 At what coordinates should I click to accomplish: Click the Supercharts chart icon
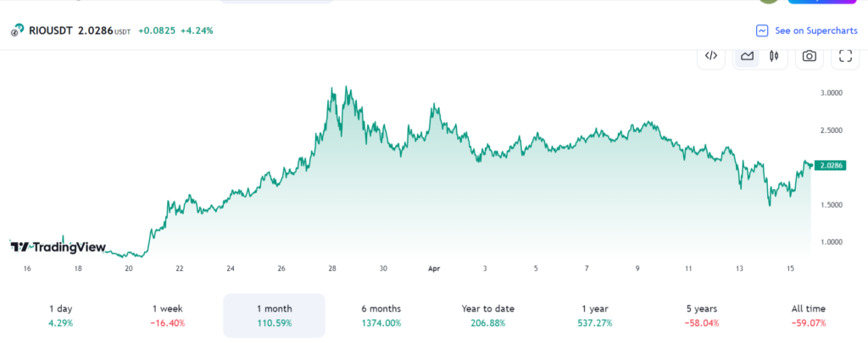(x=762, y=30)
